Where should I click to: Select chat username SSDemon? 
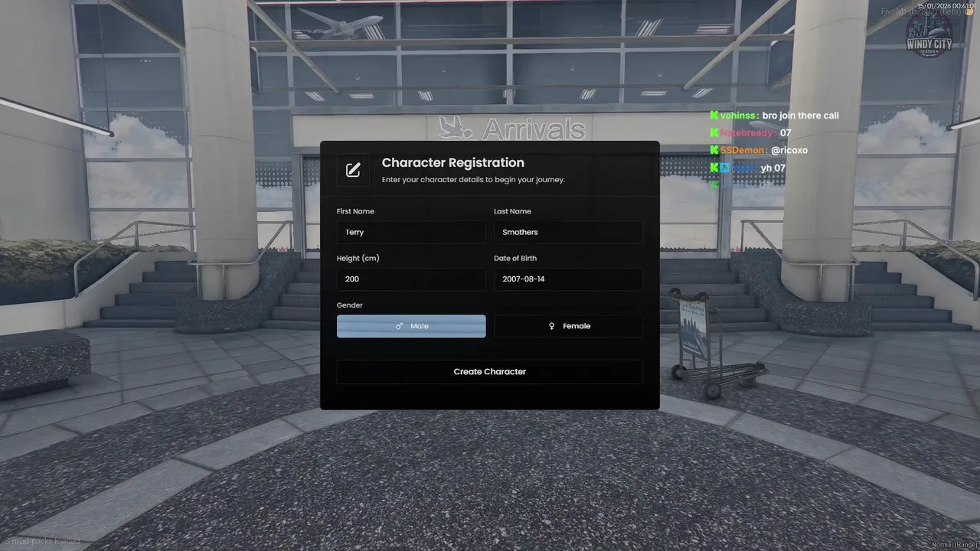743,150
